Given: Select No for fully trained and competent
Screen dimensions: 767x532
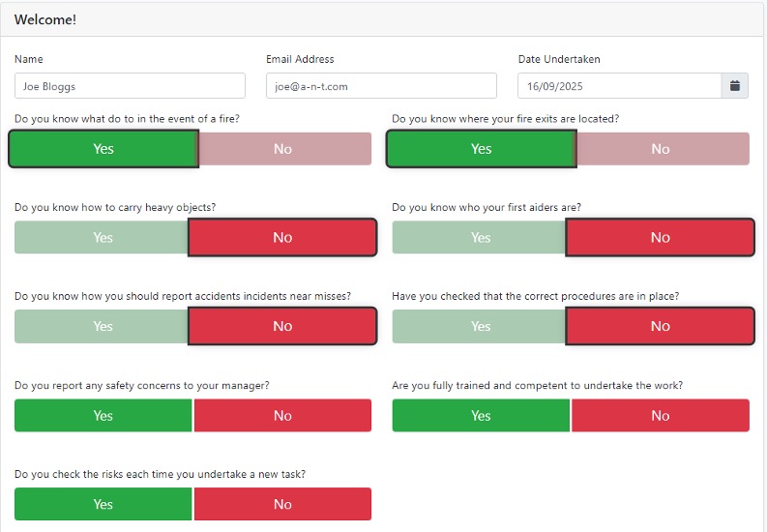Looking at the screenshot, I should [x=661, y=416].
